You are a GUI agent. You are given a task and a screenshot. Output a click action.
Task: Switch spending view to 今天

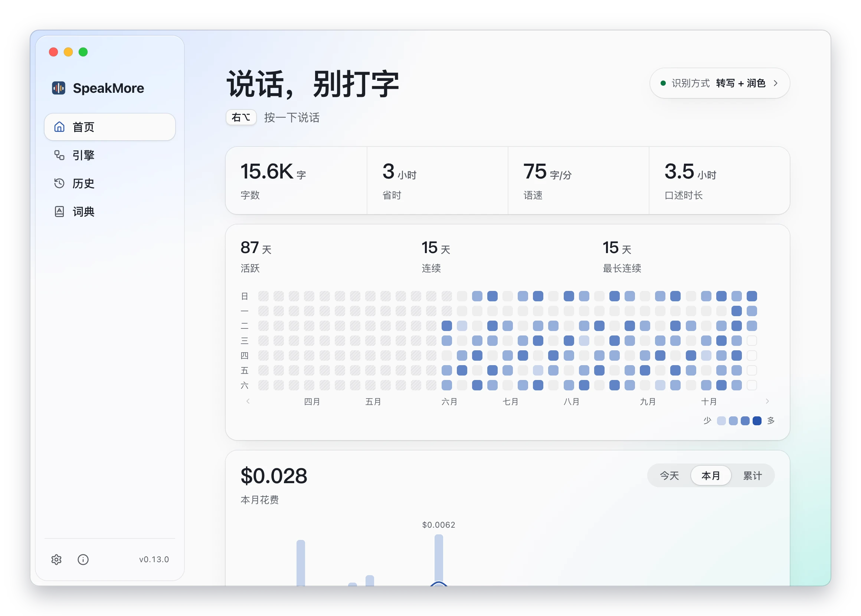(x=669, y=475)
